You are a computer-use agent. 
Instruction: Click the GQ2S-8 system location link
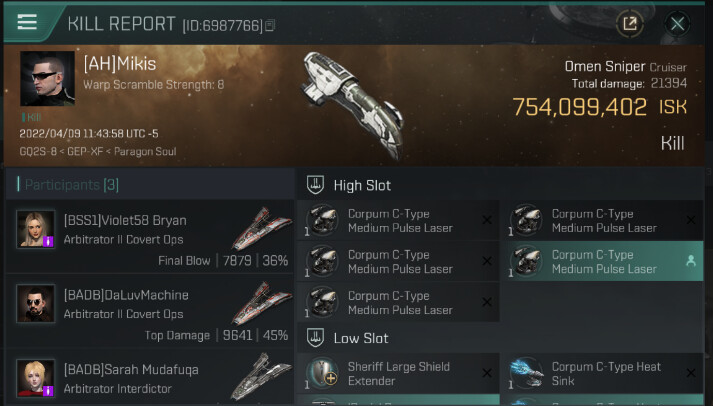click(x=38, y=151)
